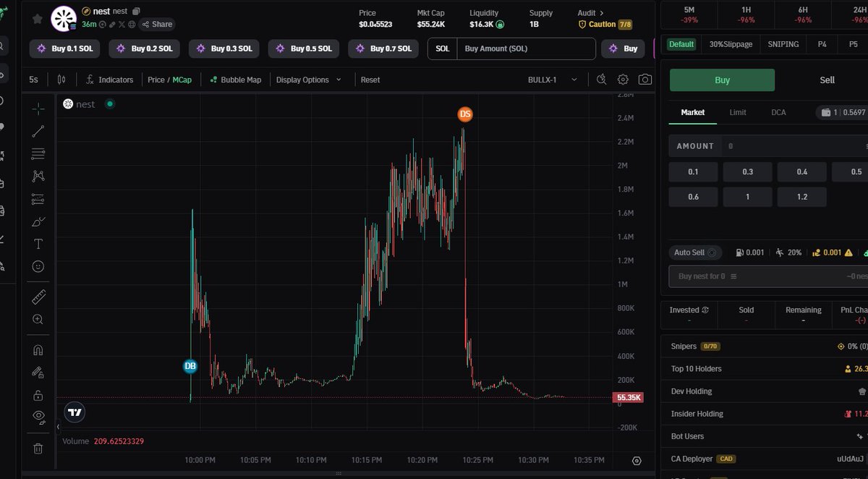This screenshot has height=479, width=868.
Task: Click the Share button
Action: pyautogui.click(x=157, y=24)
